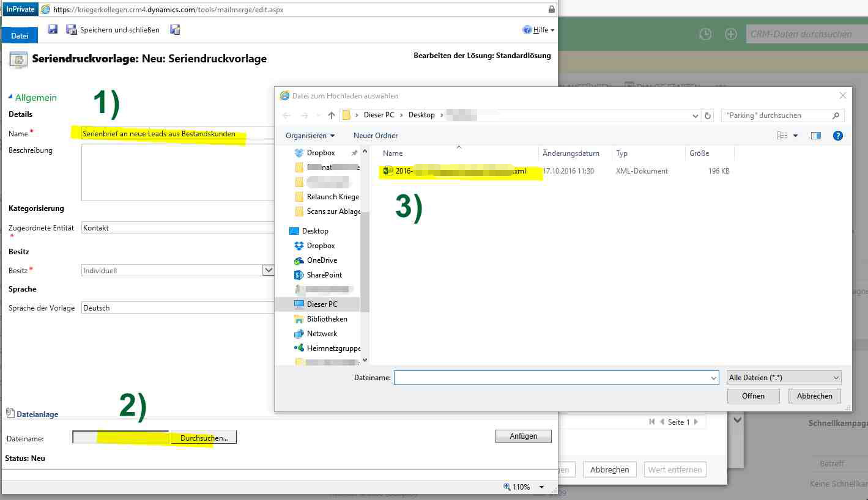Open the 110% zoom level dropdown
This screenshot has width=868, height=500.
click(x=541, y=487)
